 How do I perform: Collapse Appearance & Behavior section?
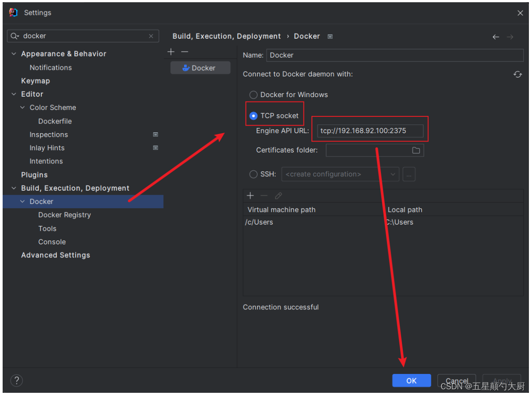click(x=14, y=53)
